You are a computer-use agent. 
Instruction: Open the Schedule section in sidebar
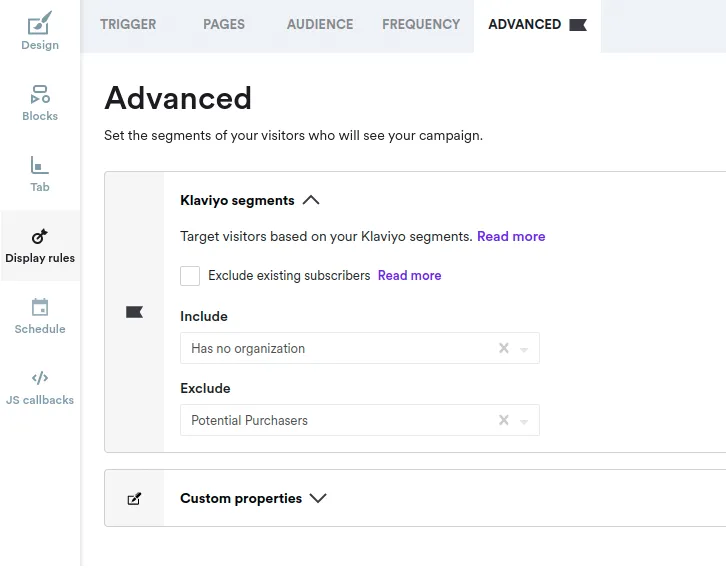(x=40, y=316)
